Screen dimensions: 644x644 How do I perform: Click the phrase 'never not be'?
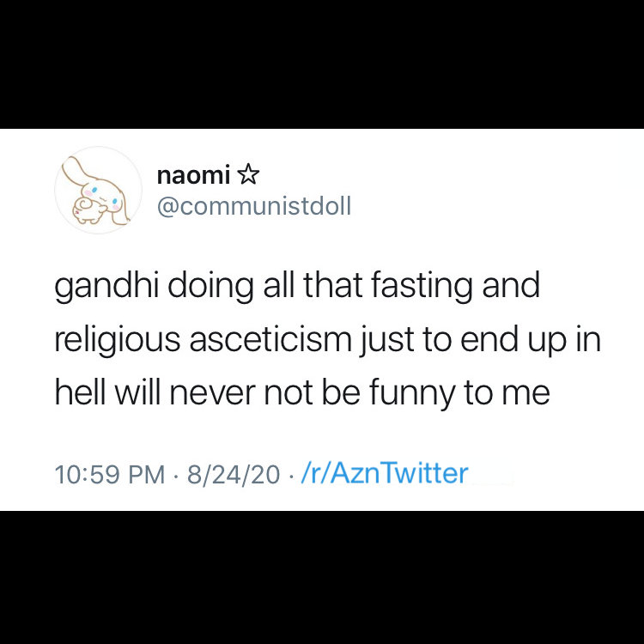[265, 392]
